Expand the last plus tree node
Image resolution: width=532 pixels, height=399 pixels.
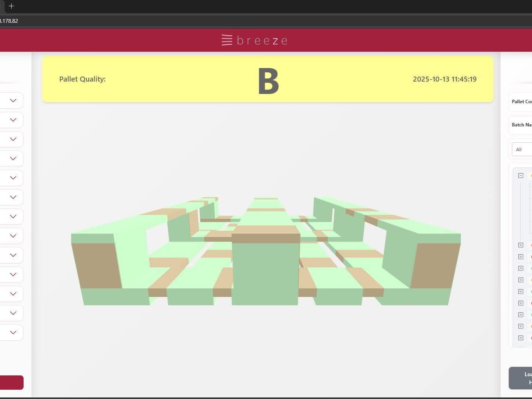521,338
